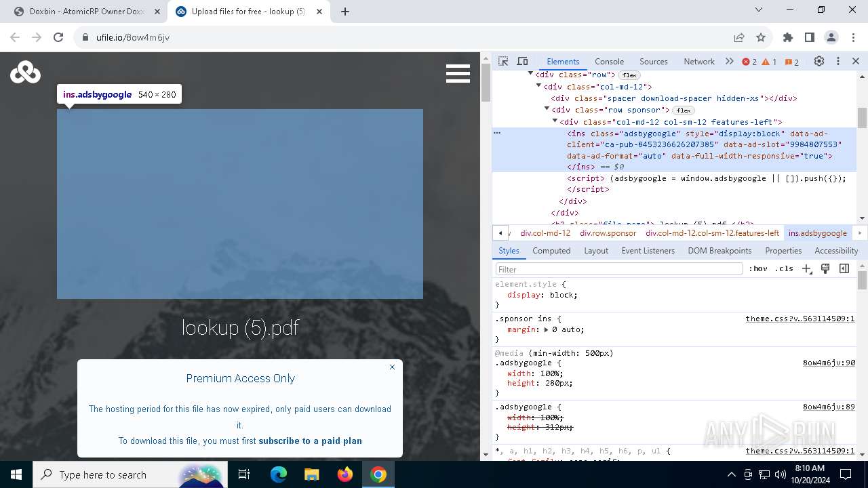The image size is (868, 488).
Task: Switch to the Network tab
Action: coord(699,61)
